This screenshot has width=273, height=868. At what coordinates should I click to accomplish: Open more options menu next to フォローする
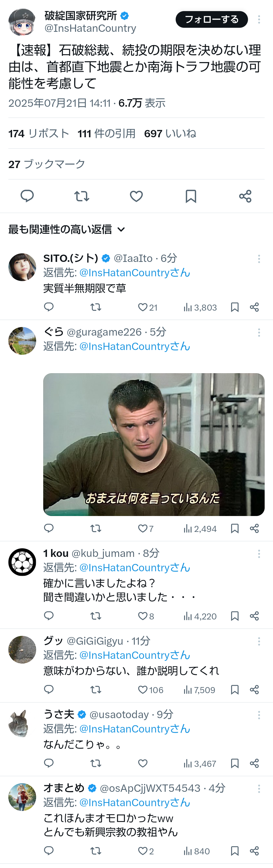tap(259, 19)
